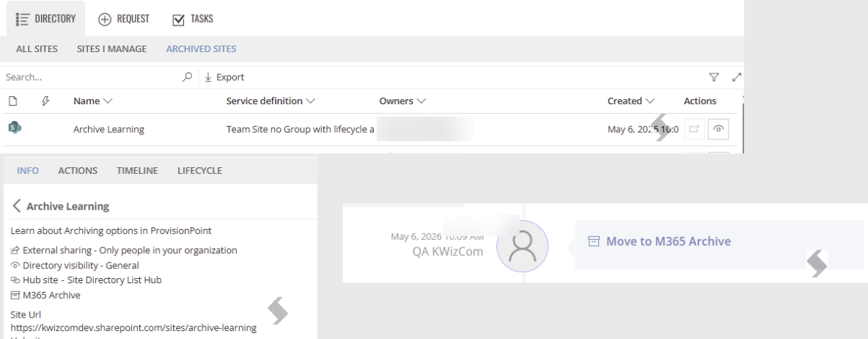Click the QA KWizCom user avatar
The image size is (868, 339).
click(522, 246)
